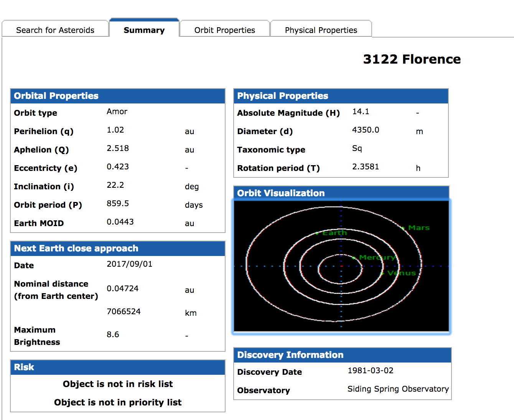Click the Orbit period value 859.5

pos(118,203)
